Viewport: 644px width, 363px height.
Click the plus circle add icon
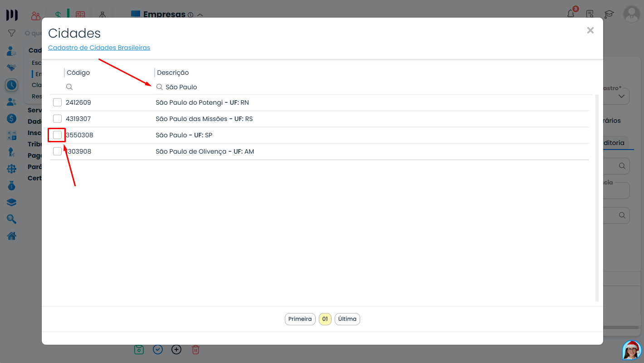[176, 349]
